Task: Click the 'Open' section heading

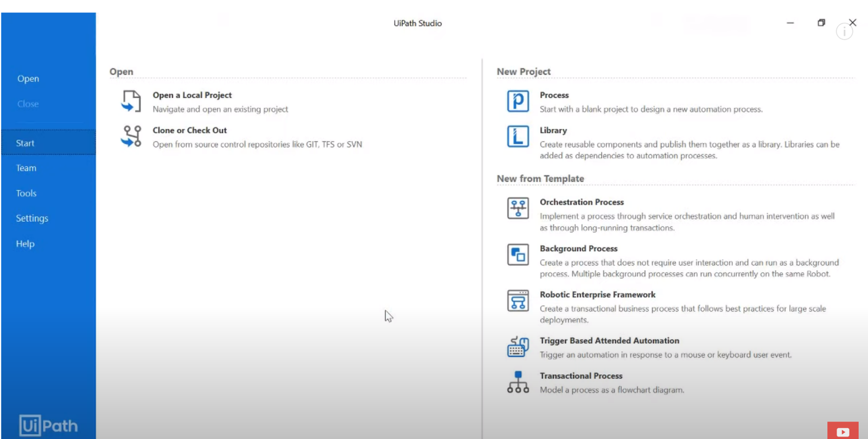Action: tap(121, 72)
